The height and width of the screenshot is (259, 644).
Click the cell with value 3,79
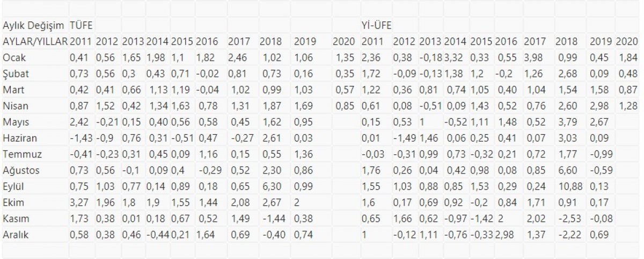tap(565, 123)
